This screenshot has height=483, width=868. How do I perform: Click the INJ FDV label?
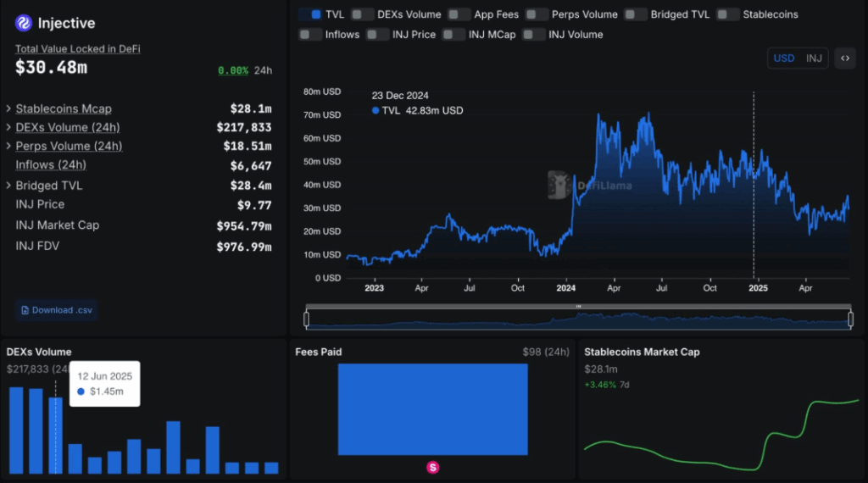(37, 247)
